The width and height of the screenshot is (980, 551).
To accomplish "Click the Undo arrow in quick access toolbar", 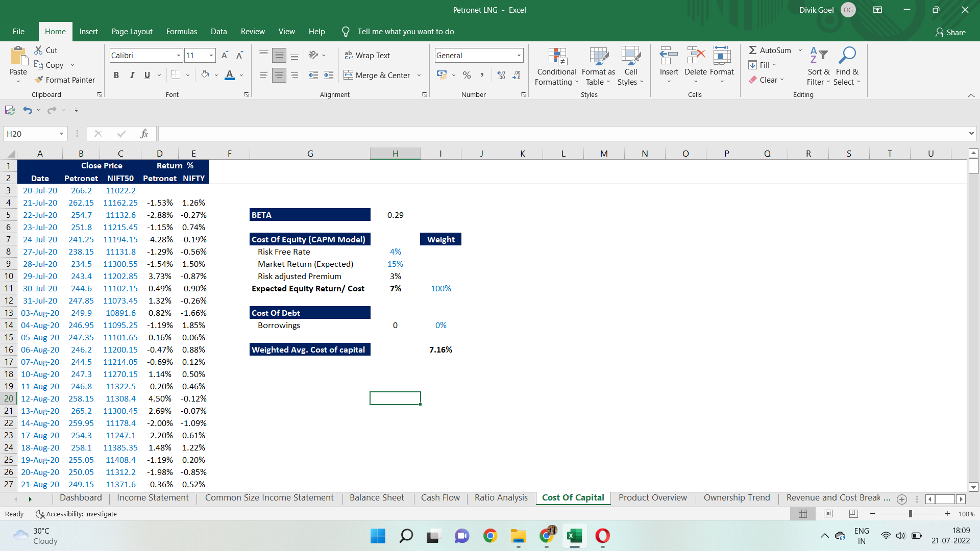I will 28,110.
